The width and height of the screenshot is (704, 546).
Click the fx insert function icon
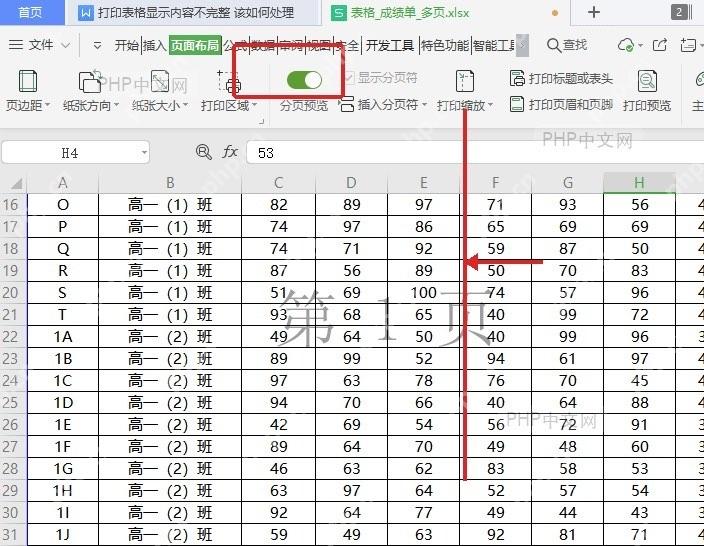click(x=230, y=152)
